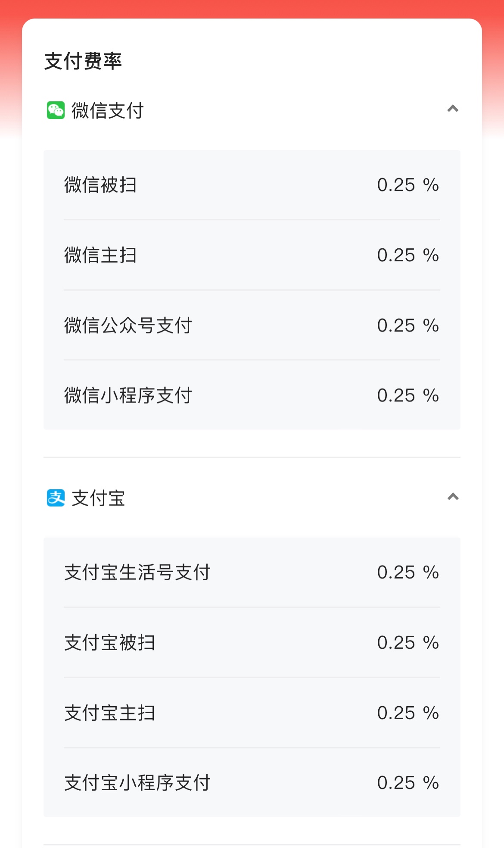This screenshot has width=504, height=848.
Task: Select the 0.25 rate for 支付宝被扫
Action: (x=396, y=643)
